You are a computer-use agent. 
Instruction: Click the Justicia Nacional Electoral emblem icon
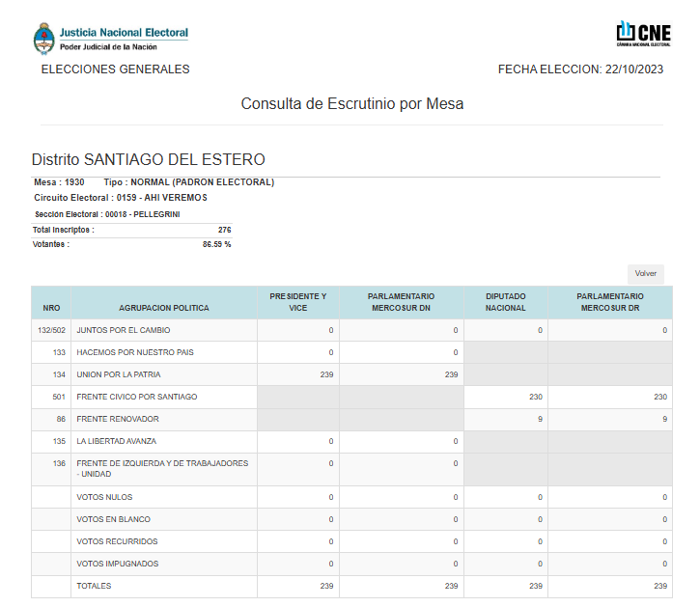pyautogui.click(x=43, y=39)
